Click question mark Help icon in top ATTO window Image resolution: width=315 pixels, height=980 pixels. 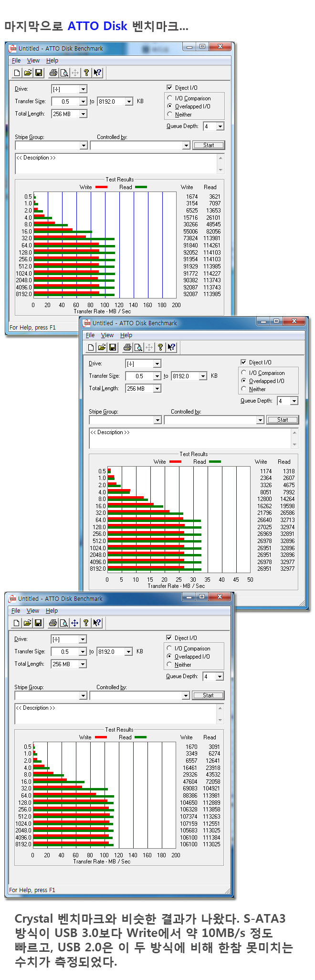point(86,73)
